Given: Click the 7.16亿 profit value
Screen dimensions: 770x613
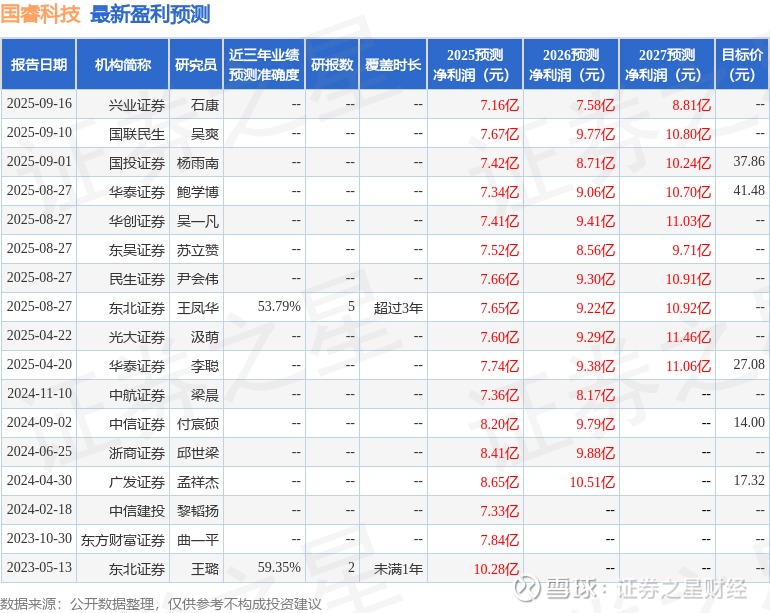Looking at the screenshot, I should (x=499, y=105).
